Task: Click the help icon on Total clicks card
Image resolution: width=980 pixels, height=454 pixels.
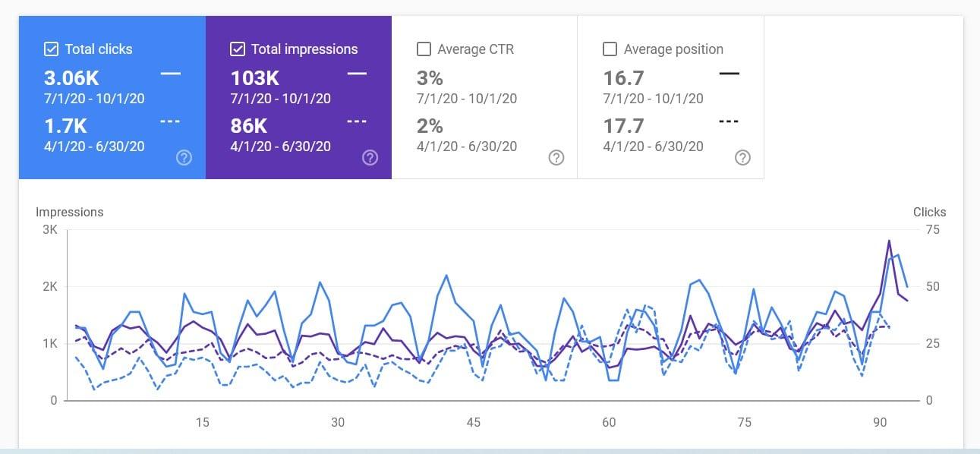Action: point(184,157)
